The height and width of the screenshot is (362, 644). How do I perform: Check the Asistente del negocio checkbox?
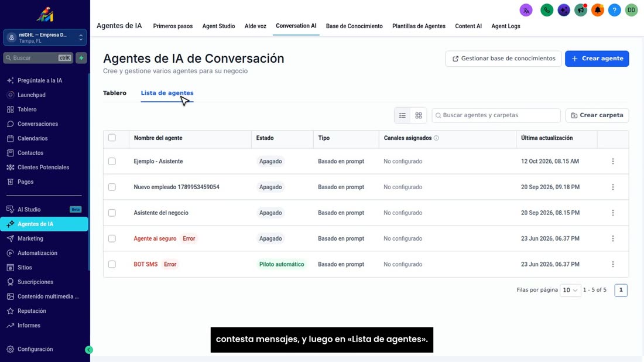point(112,213)
